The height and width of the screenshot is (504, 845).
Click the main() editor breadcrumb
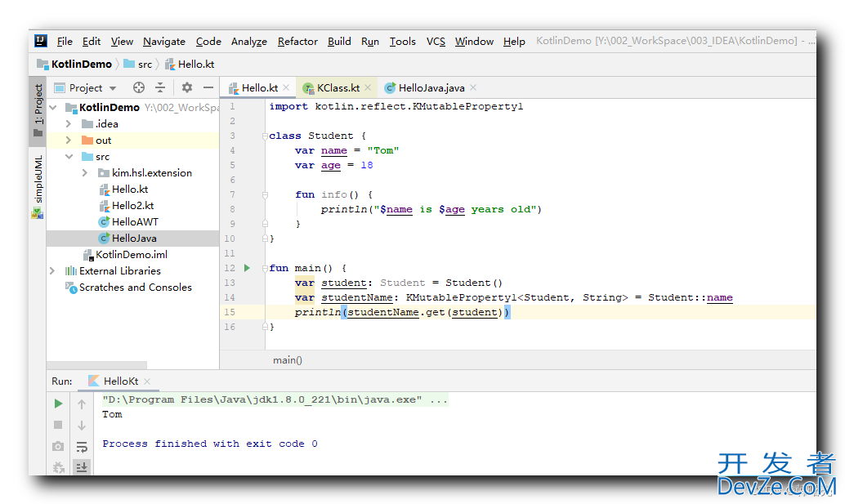[287, 360]
